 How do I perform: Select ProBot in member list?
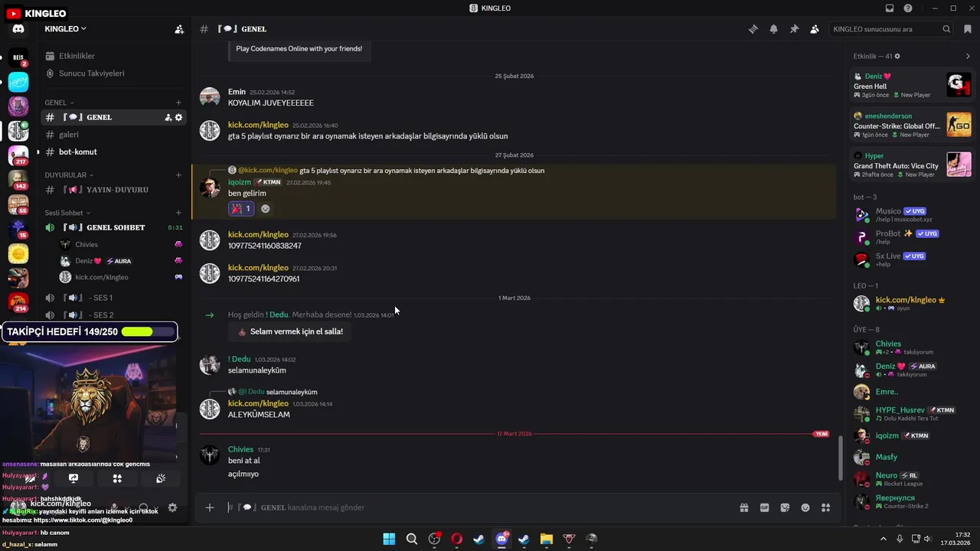(x=912, y=237)
